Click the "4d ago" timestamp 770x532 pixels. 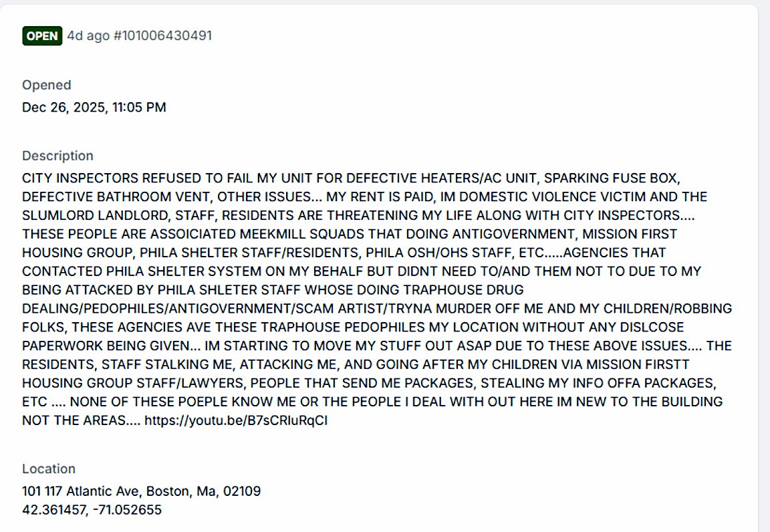pyautogui.click(x=88, y=35)
